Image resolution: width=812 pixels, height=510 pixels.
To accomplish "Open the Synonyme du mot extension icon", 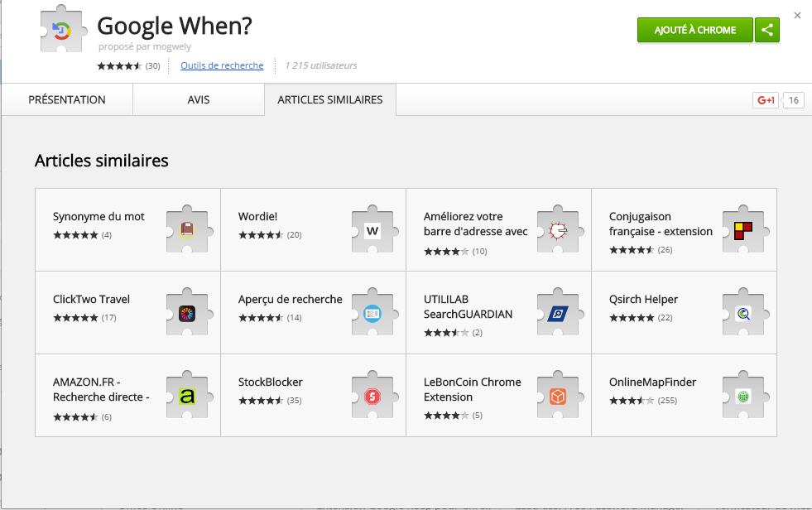I will pos(187,230).
